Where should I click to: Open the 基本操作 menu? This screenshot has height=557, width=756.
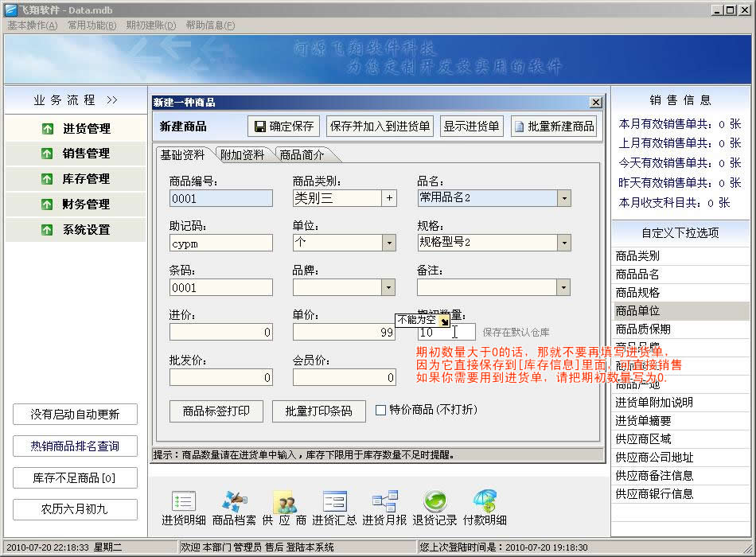coord(33,25)
